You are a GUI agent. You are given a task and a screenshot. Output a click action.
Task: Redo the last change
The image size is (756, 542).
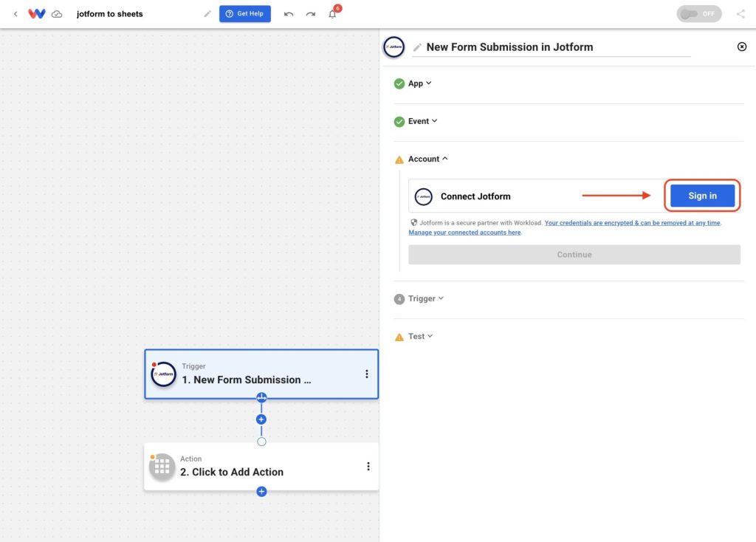click(x=311, y=14)
